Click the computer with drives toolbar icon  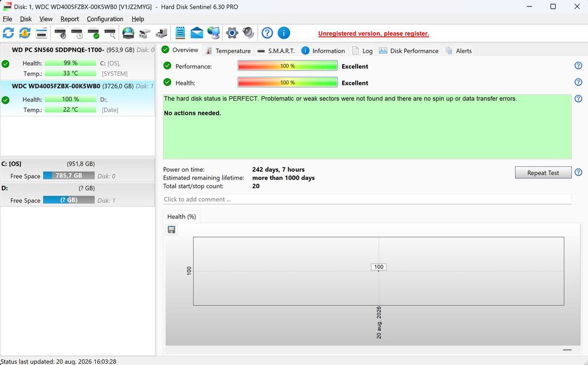pos(162,33)
